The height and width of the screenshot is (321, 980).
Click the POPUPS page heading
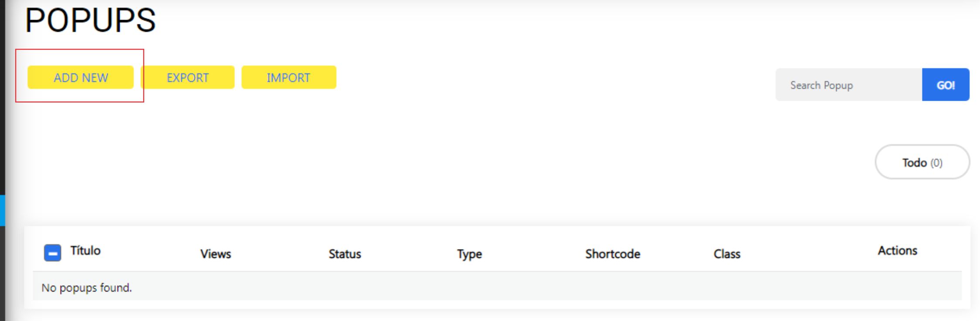tap(90, 20)
